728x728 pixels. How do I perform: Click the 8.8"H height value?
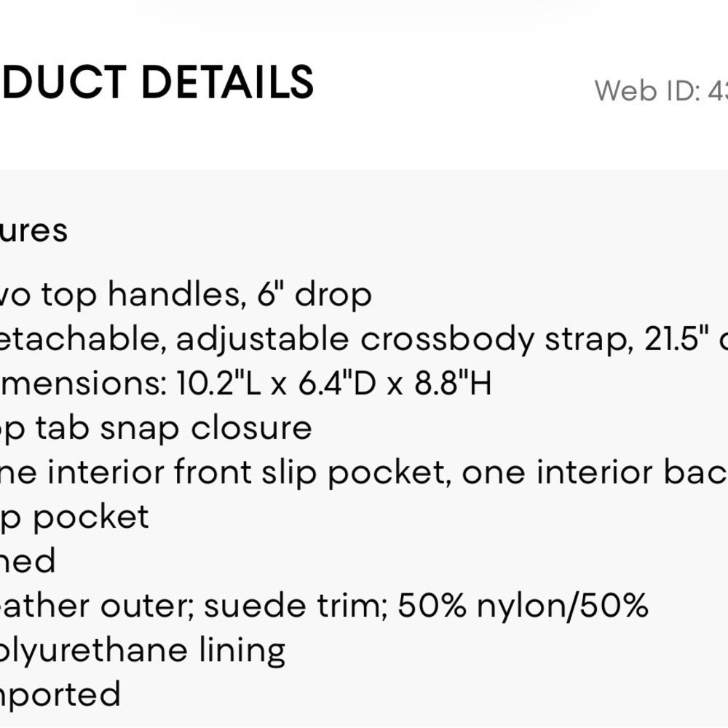(x=453, y=384)
